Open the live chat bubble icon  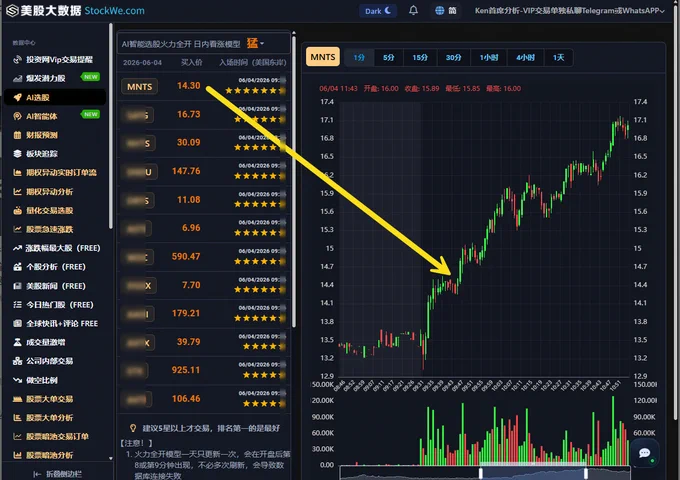(x=644, y=453)
